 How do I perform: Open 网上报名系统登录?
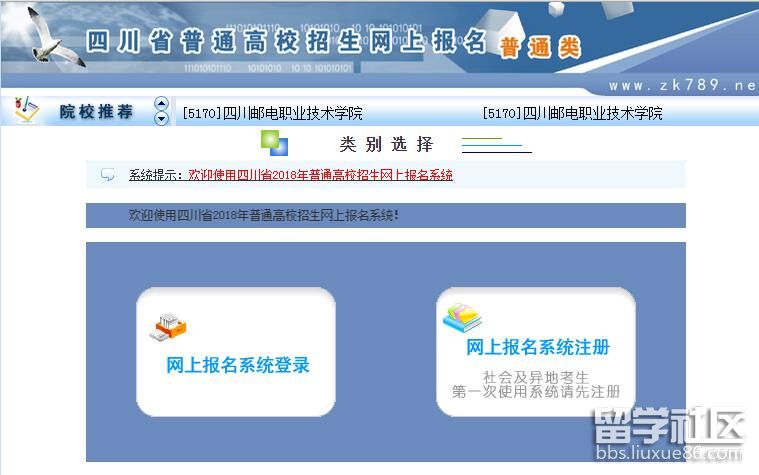pos(238,365)
